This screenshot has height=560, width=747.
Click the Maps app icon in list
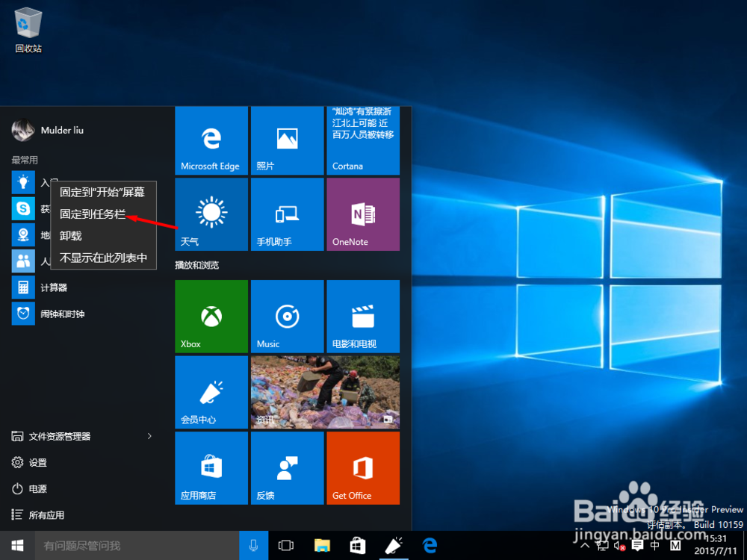click(23, 234)
